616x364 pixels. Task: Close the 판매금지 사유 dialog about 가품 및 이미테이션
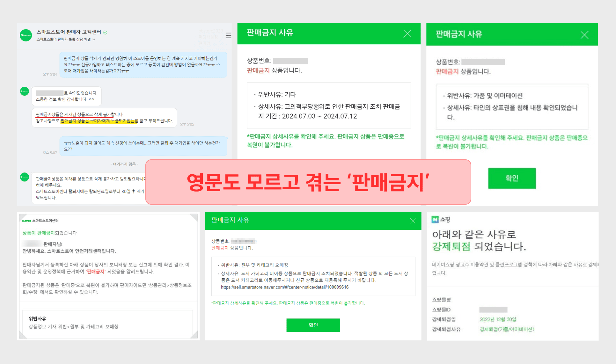pyautogui.click(x=584, y=35)
